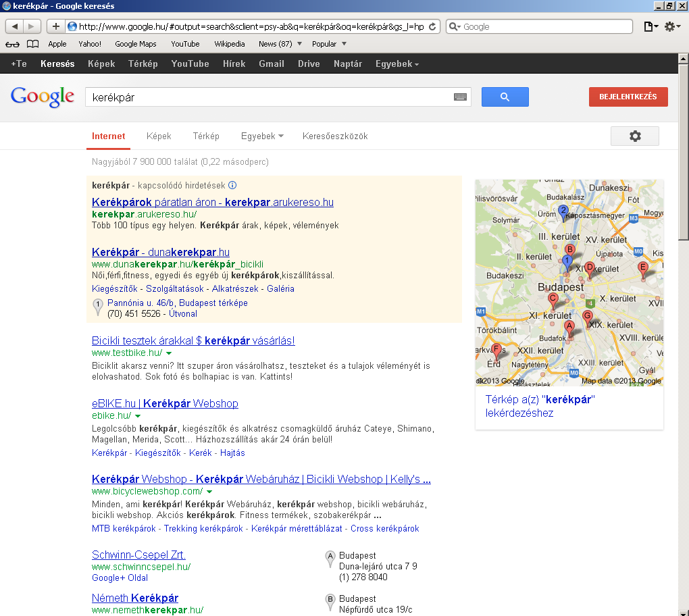The width and height of the screenshot is (689, 616).
Task: Click the red BEJELENTKEZÉS button
Action: pyautogui.click(x=628, y=97)
